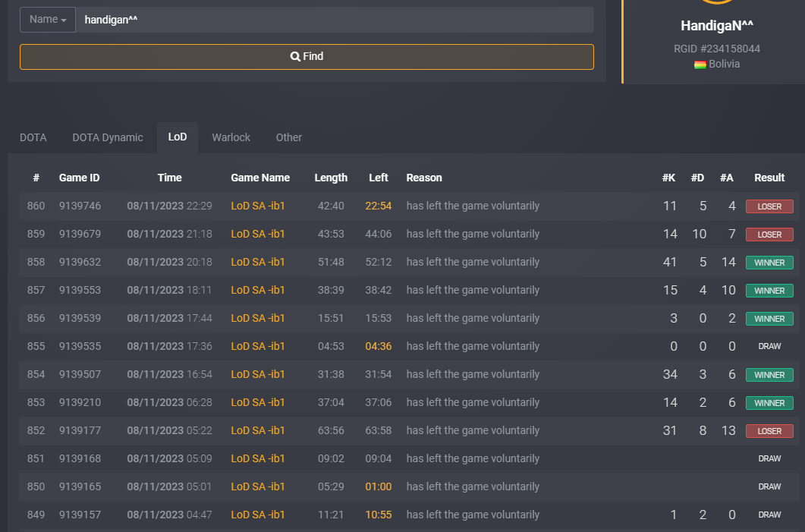Image resolution: width=805 pixels, height=532 pixels.
Task: Open LoD SA -ib1 game in row 860
Action: click(x=258, y=206)
